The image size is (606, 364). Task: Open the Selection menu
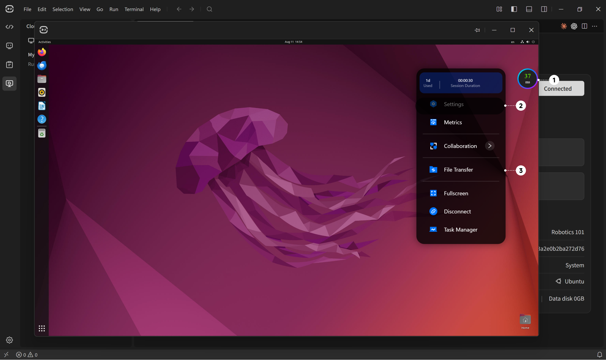62,9
